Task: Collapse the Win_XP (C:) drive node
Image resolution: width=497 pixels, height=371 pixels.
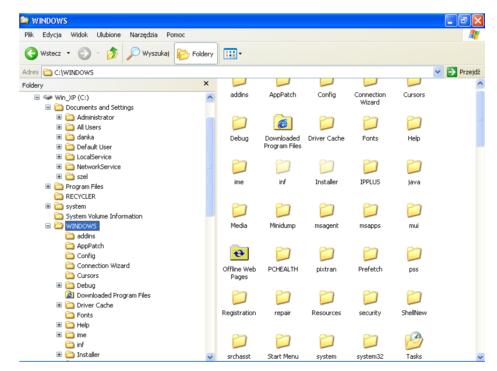Action: coord(37,97)
